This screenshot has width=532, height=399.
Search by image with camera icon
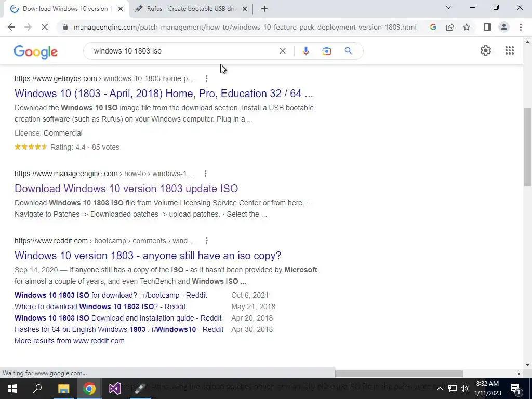pos(326,51)
